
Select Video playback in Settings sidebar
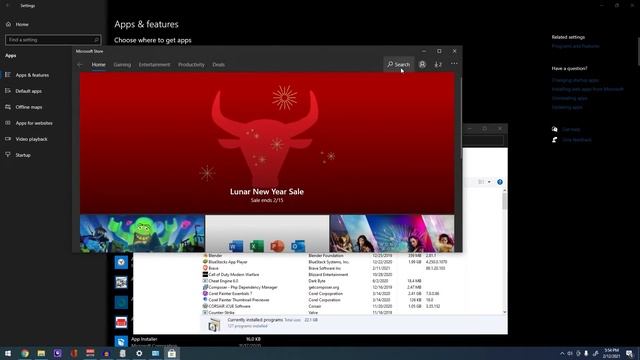tap(31, 139)
